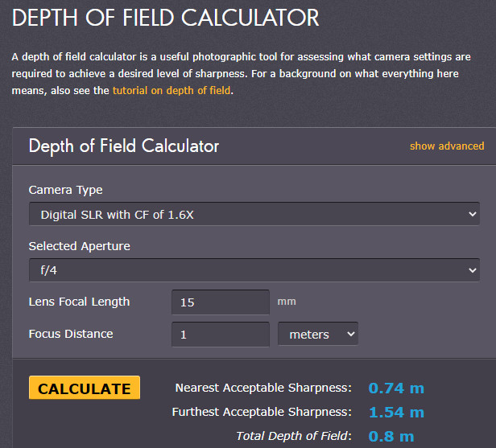Screen dimensions: 496x448
Task: Open the tutorial on depth of field link
Action: [x=172, y=91]
